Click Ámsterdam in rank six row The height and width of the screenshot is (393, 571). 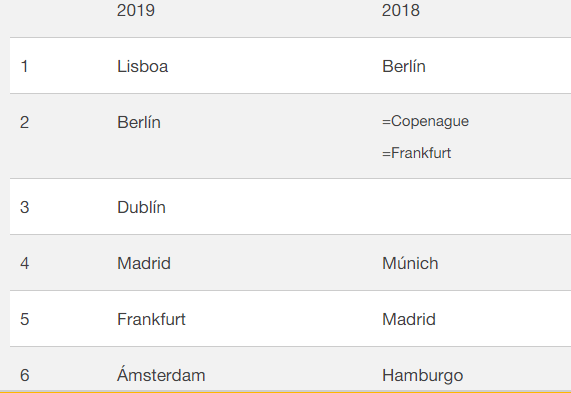click(161, 374)
